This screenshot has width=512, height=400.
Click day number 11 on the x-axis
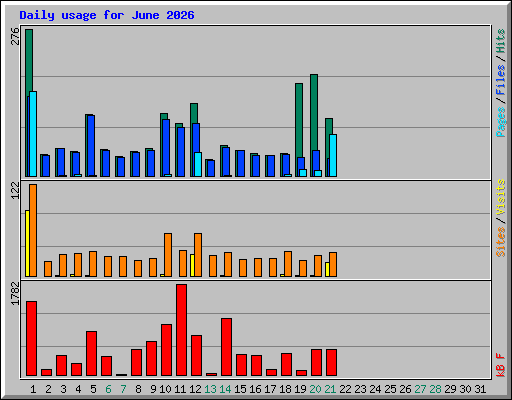(180, 389)
